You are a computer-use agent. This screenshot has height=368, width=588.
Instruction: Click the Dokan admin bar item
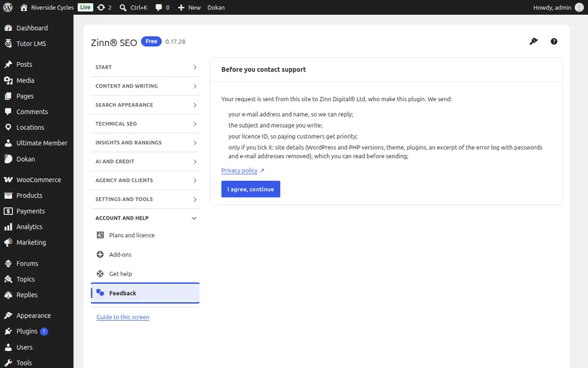click(x=216, y=7)
